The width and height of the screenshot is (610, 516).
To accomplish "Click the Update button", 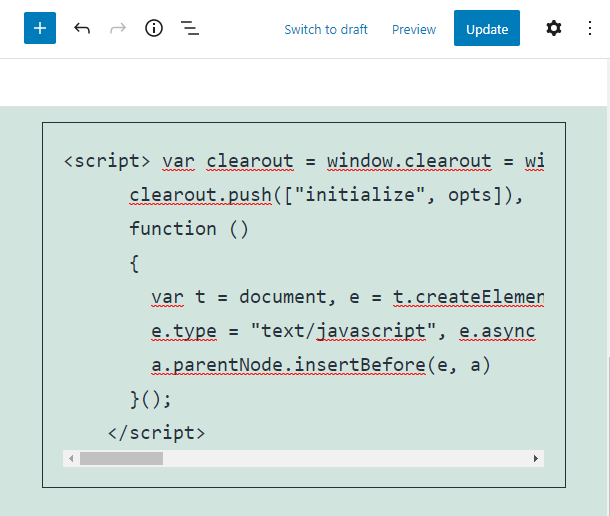I will click(487, 28).
